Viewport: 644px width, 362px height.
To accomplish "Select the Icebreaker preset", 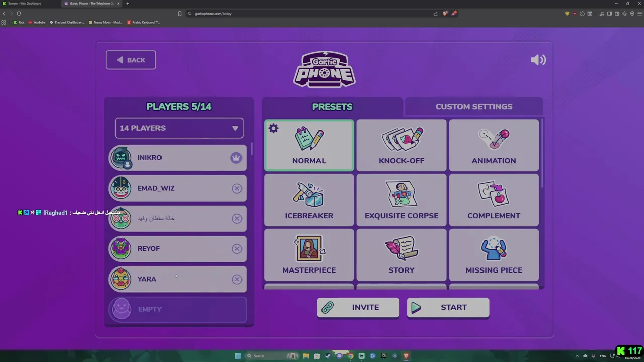I will [x=309, y=200].
